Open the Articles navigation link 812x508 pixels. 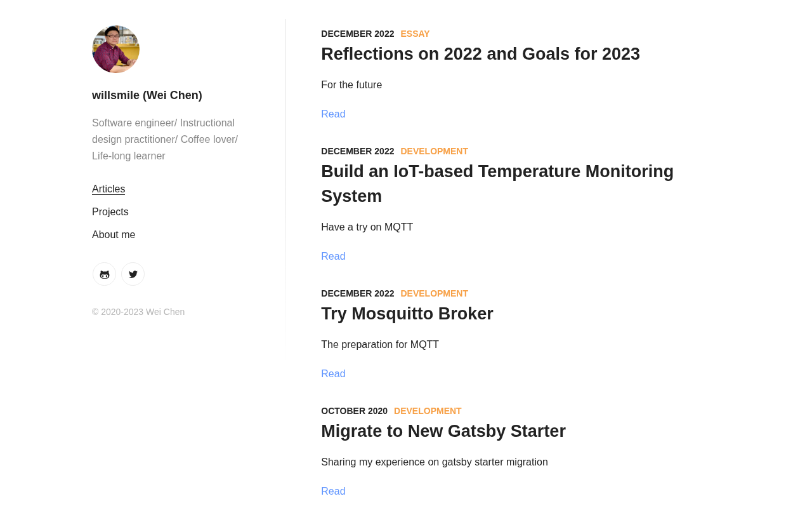pyautogui.click(x=108, y=189)
